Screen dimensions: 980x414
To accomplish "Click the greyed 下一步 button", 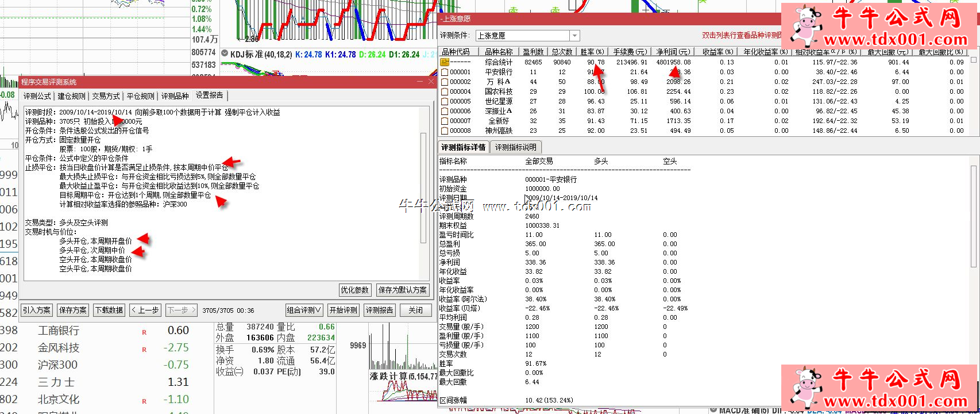I will point(182,310).
